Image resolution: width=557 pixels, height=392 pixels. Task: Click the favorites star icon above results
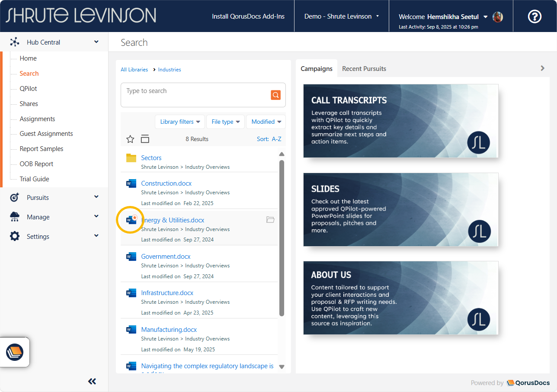130,139
